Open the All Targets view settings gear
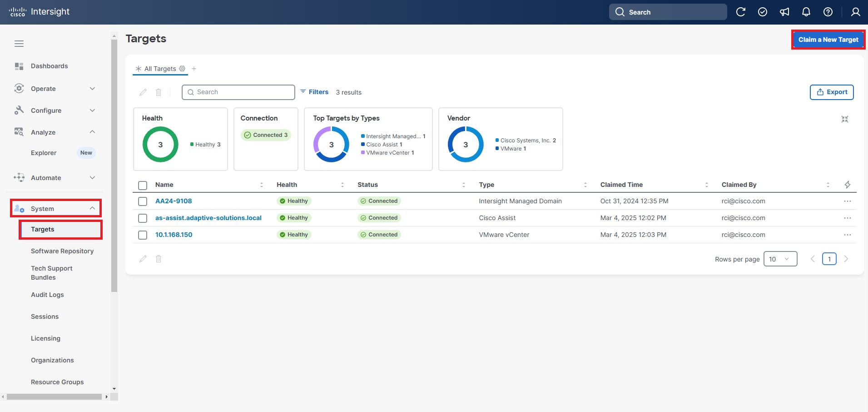868x412 pixels. pyautogui.click(x=182, y=69)
